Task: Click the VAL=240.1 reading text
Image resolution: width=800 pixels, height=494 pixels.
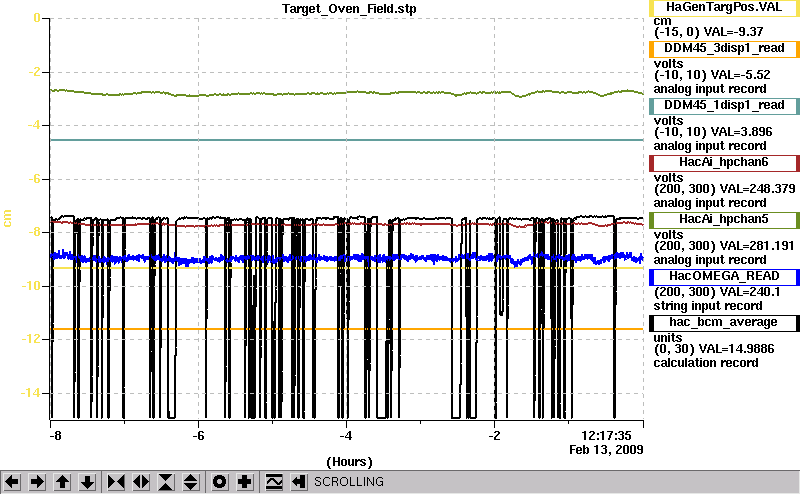Action: 749,292
